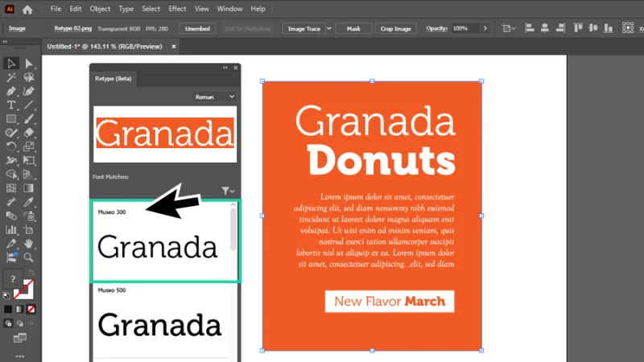Swap fill and stroke colors
This screenshot has width=644, height=362.
tap(32, 273)
